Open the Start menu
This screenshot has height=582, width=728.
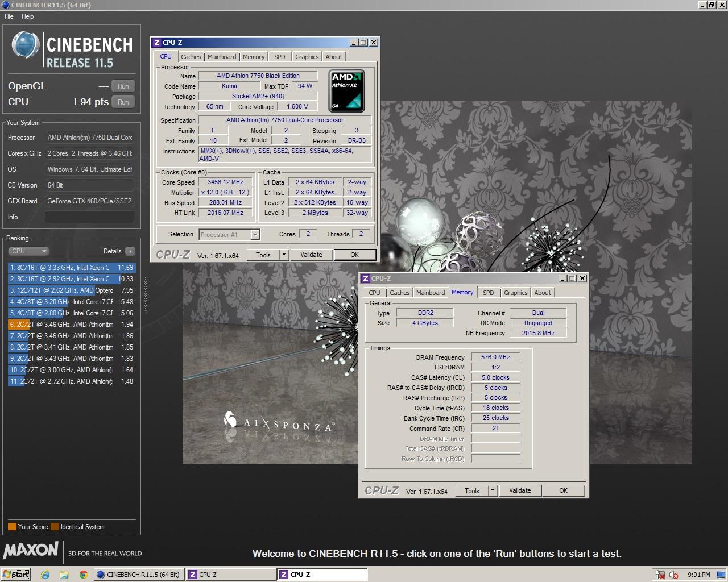(x=15, y=575)
